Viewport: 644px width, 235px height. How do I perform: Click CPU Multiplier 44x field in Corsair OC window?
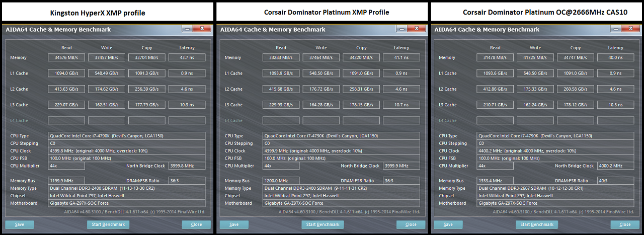point(495,166)
